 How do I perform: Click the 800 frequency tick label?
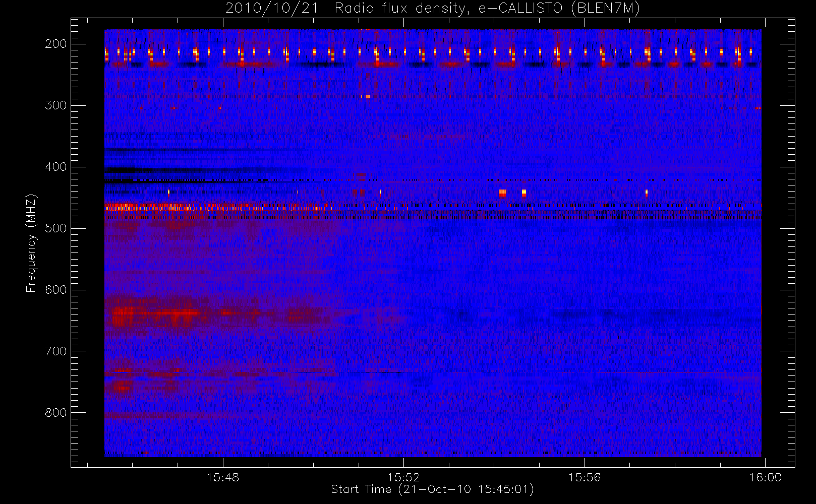pos(56,413)
